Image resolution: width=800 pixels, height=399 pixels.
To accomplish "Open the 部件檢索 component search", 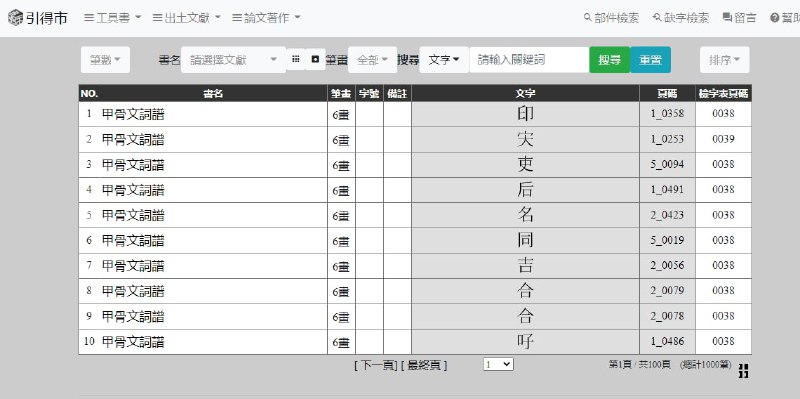I will 611,18.
